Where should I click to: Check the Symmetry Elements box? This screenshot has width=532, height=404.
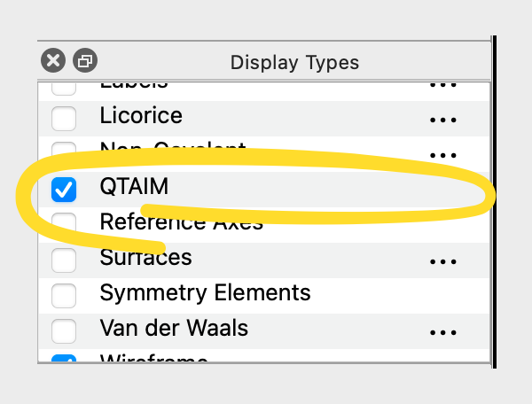tap(64, 295)
